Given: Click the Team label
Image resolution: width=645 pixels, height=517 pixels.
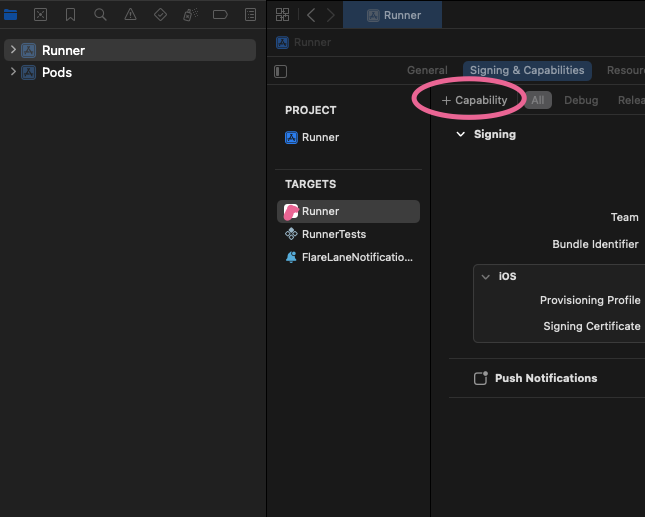Looking at the screenshot, I should (x=624, y=217).
